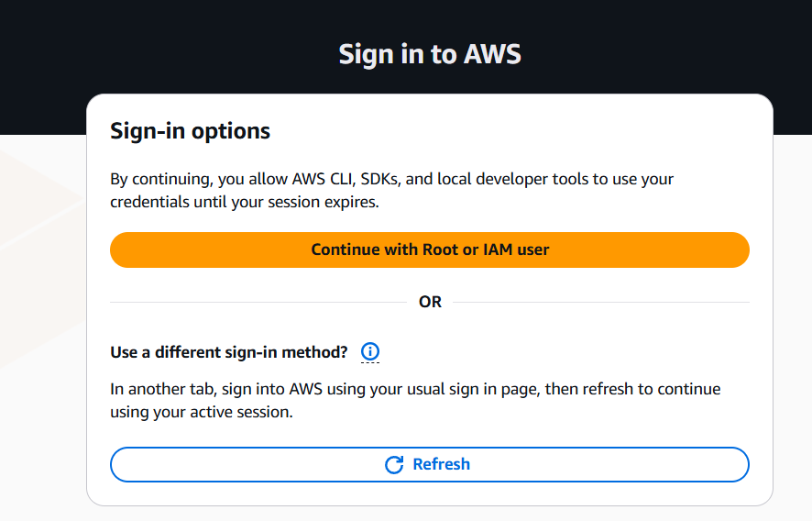Click the "OR" separator text
The width and height of the screenshot is (812, 521).
point(430,302)
